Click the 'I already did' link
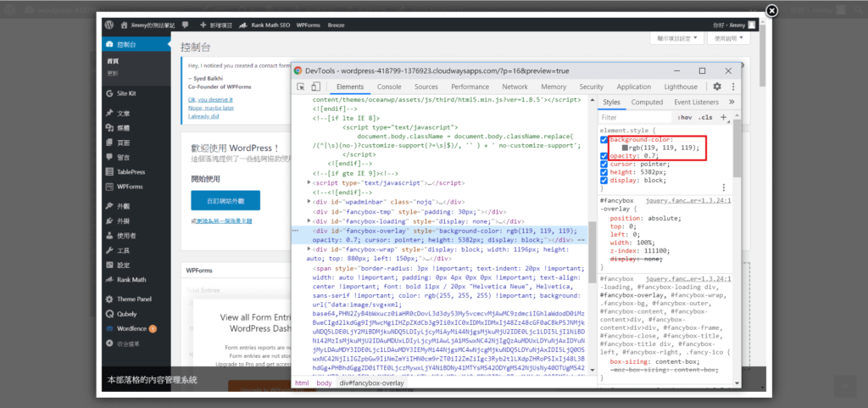This screenshot has height=408, width=868. pyautogui.click(x=203, y=116)
